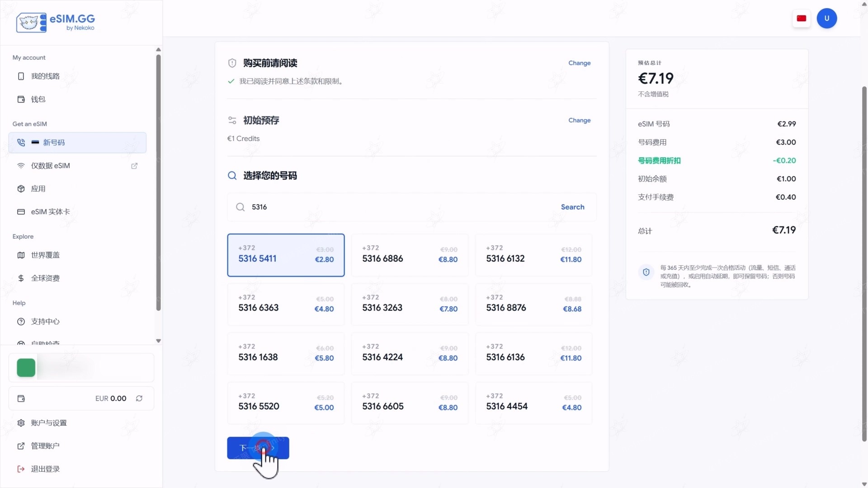
Task: Click the 号码费用折扣 discount line
Action: (717, 160)
